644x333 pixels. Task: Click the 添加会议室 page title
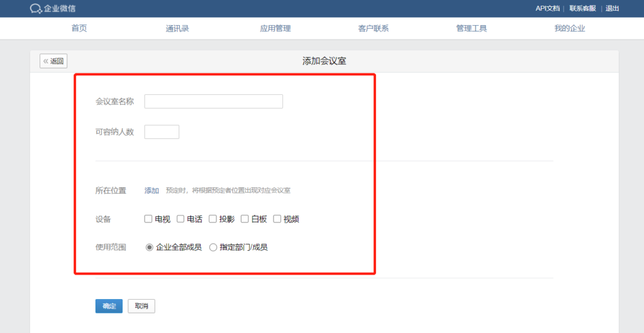(x=325, y=61)
